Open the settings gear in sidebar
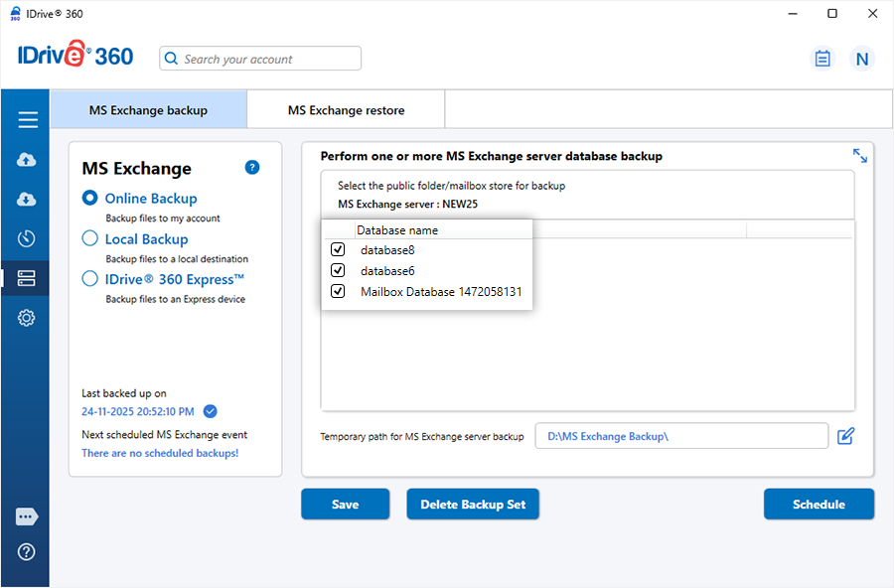This screenshot has height=588, width=894. click(x=27, y=318)
